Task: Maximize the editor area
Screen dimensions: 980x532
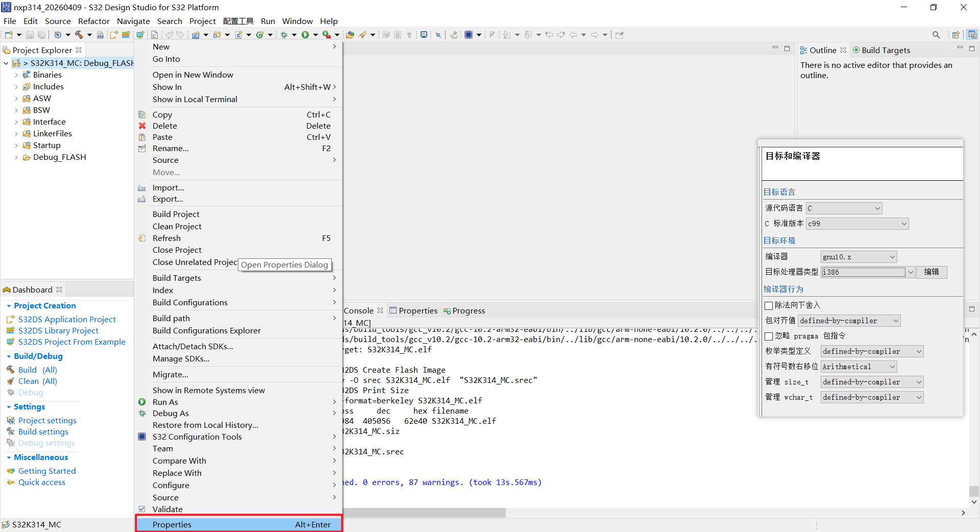Action: point(787,49)
